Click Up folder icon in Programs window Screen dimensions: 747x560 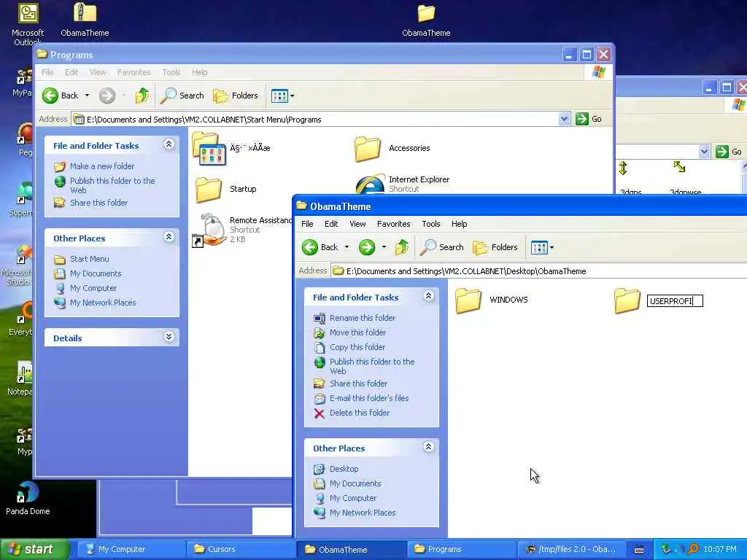[x=142, y=96]
